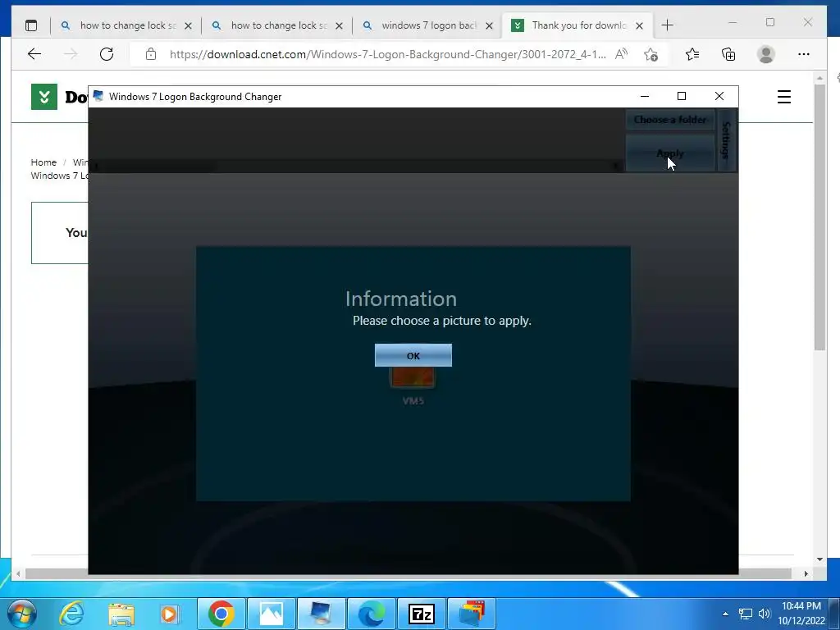This screenshot has width=840, height=630.
Task: Close the second 'how to change lock' tab
Action: point(339,25)
